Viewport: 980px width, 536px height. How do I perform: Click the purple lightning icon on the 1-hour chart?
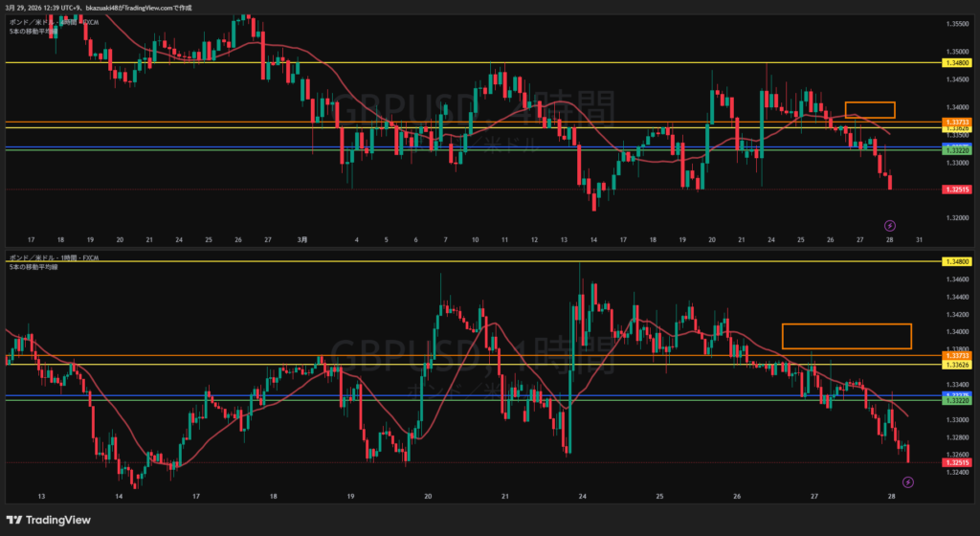pyautogui.click(x=907, y=482)
